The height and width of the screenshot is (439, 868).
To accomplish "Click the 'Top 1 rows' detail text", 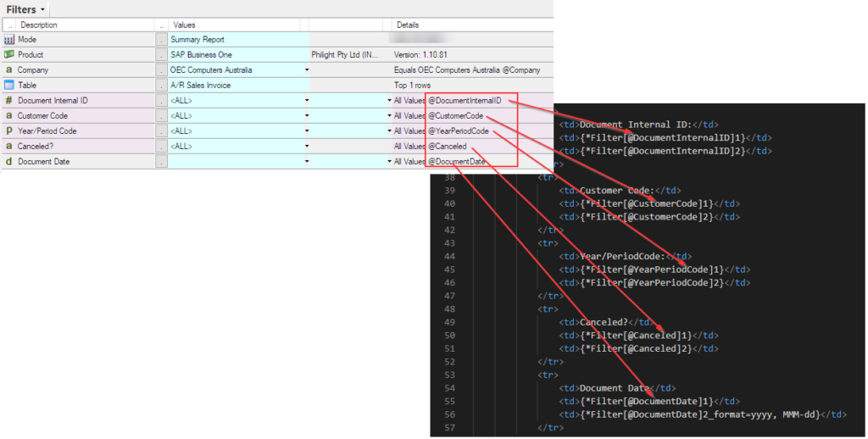I will tap(412, 85).
